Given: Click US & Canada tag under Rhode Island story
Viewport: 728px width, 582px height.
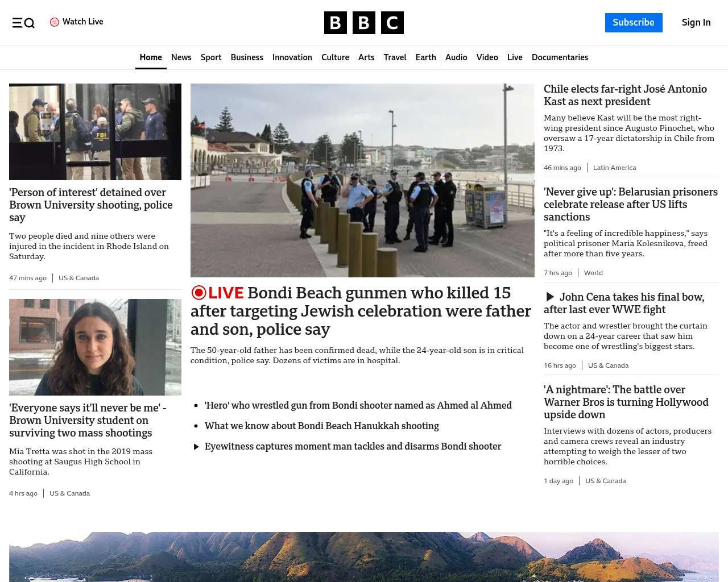Looking at the screenshot, I should click(x=78, y=278).
